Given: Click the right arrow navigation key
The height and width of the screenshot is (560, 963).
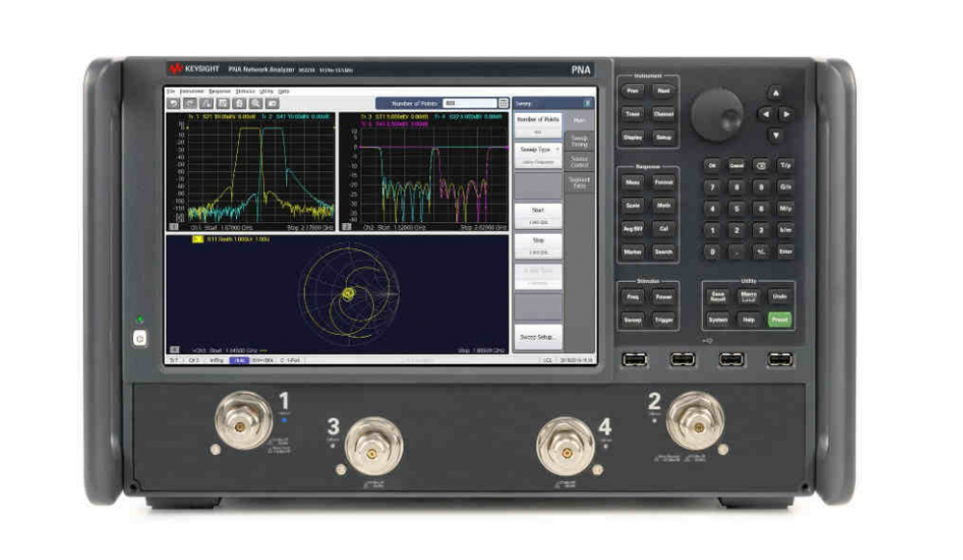Looking at the screenshot, I should [x=786, y=115].
